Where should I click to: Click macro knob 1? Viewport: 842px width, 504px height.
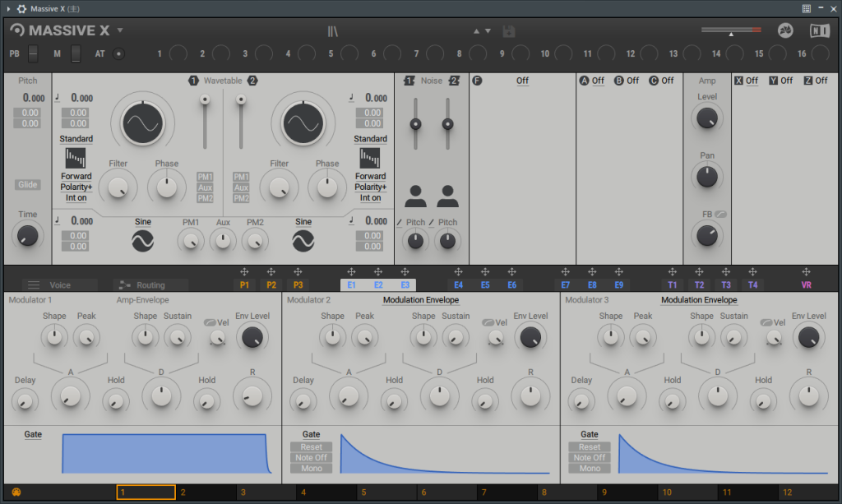click(x=178, y=53)
